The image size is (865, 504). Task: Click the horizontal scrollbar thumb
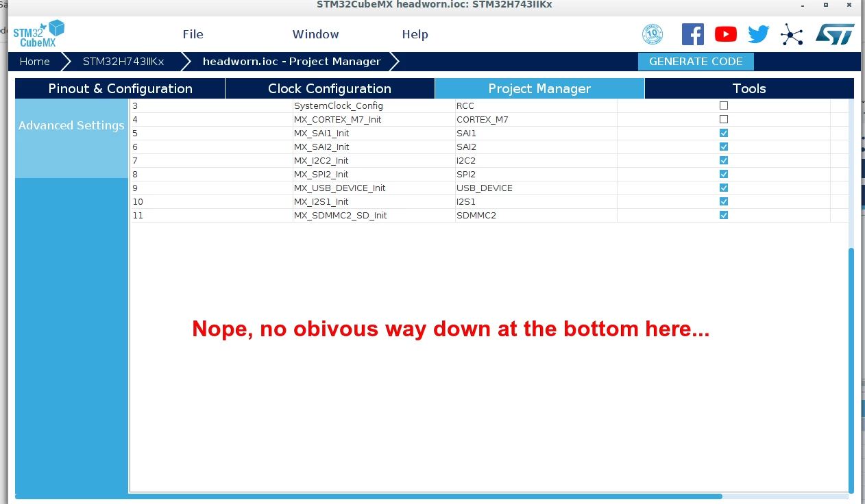point(369,496)
